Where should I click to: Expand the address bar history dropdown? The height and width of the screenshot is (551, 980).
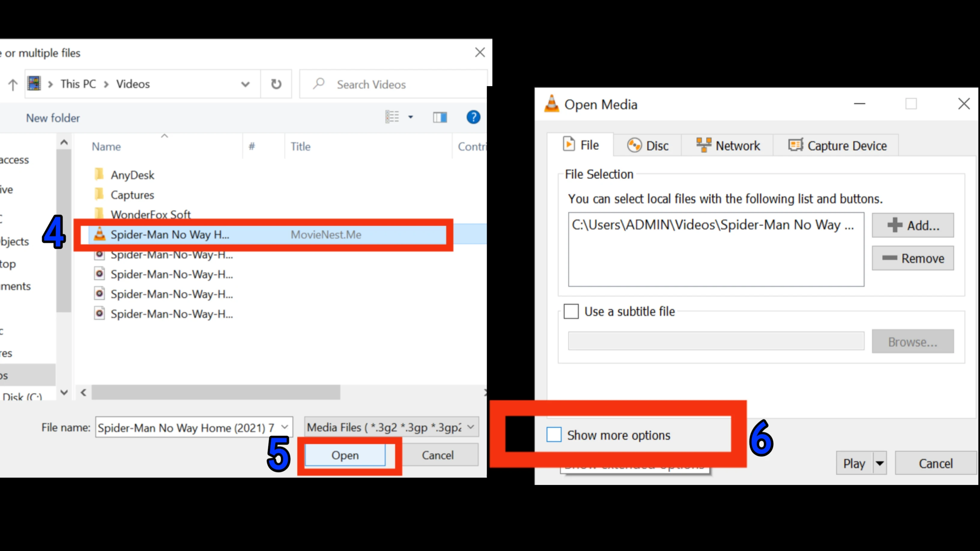(245, 84)
